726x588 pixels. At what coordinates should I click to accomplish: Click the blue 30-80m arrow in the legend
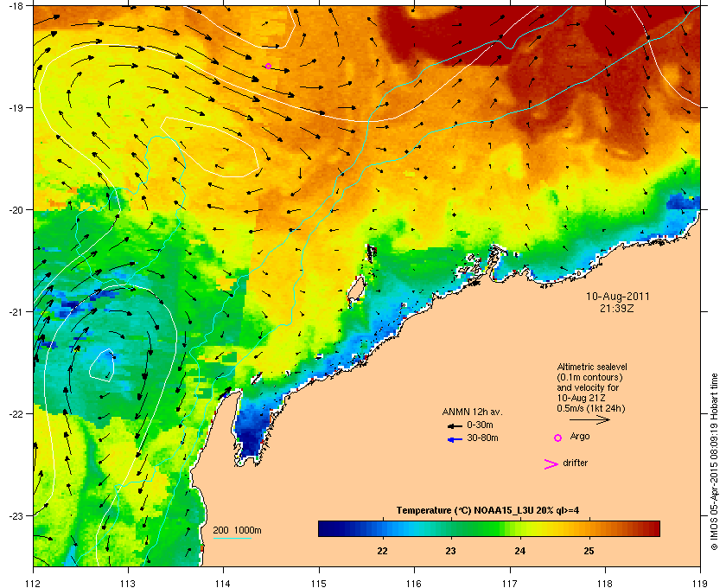[x=455, y=439]
